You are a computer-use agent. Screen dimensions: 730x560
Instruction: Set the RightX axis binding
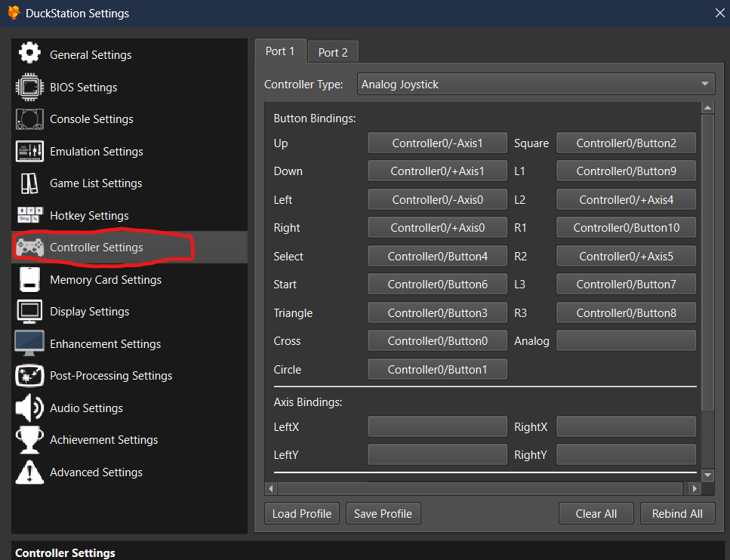(x=626, y=427)
